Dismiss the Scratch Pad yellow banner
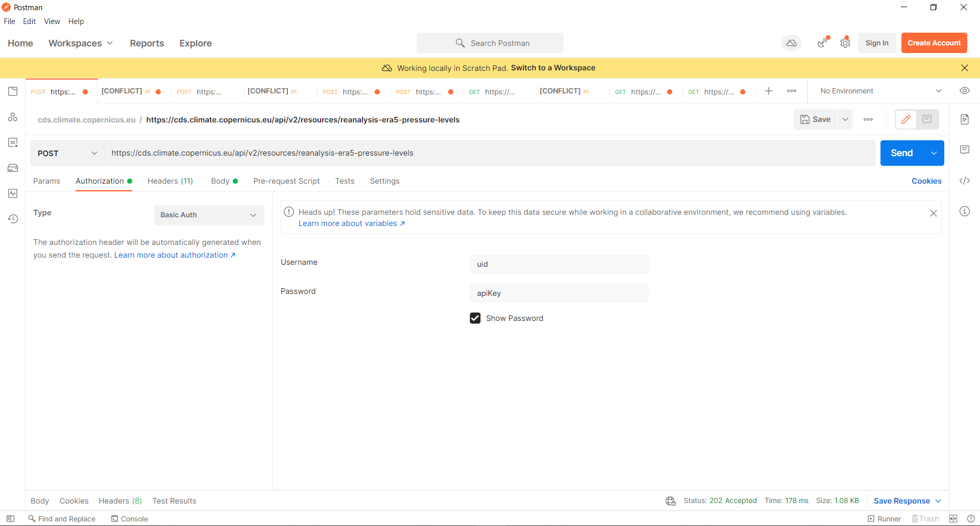Screen dimensions: 980x526 coord(965,68)
